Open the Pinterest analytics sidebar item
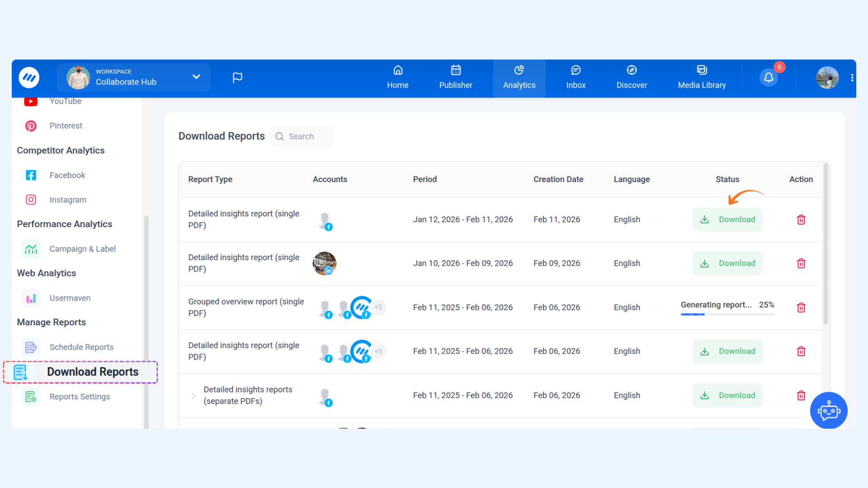 tap(66, 126)
